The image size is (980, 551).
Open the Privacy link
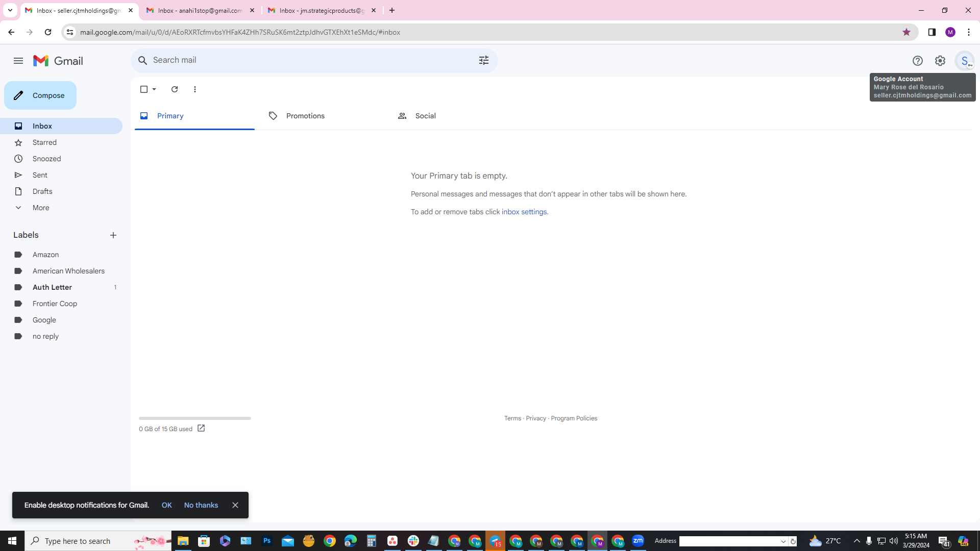[x=536, y=418]
